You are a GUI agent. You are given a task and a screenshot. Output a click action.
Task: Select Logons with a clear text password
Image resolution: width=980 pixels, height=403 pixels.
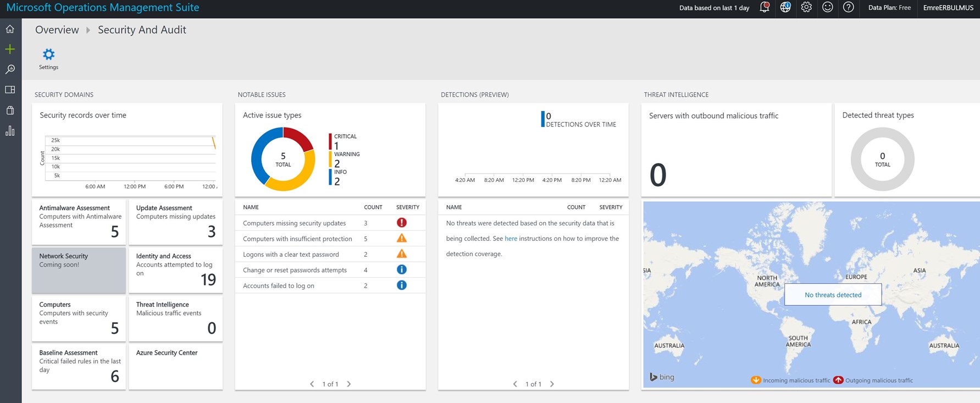tap(330, 254)
